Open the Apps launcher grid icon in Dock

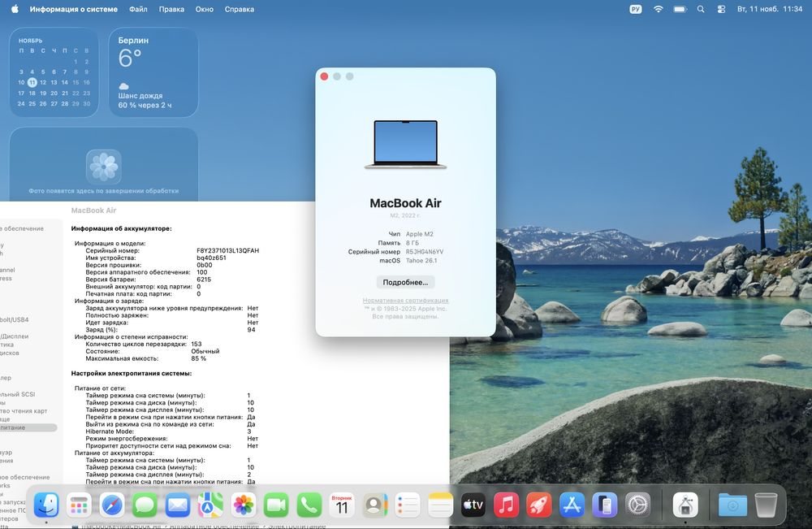tap(79, 505)
